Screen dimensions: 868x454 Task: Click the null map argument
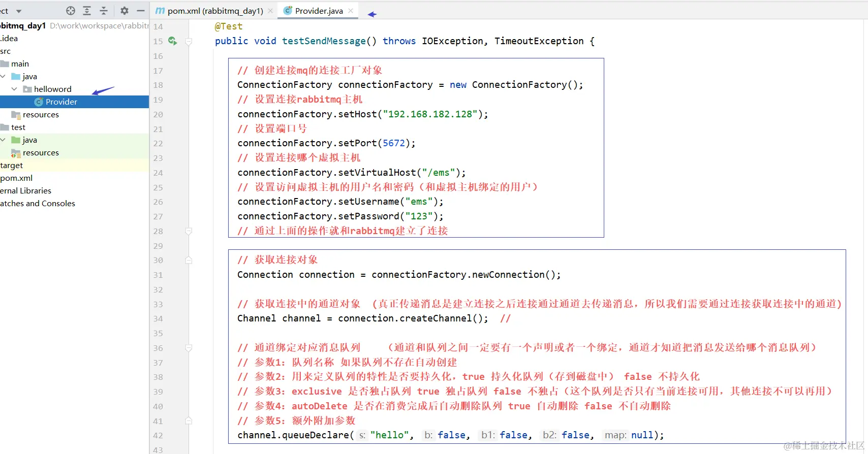click(x=642, y=435)
